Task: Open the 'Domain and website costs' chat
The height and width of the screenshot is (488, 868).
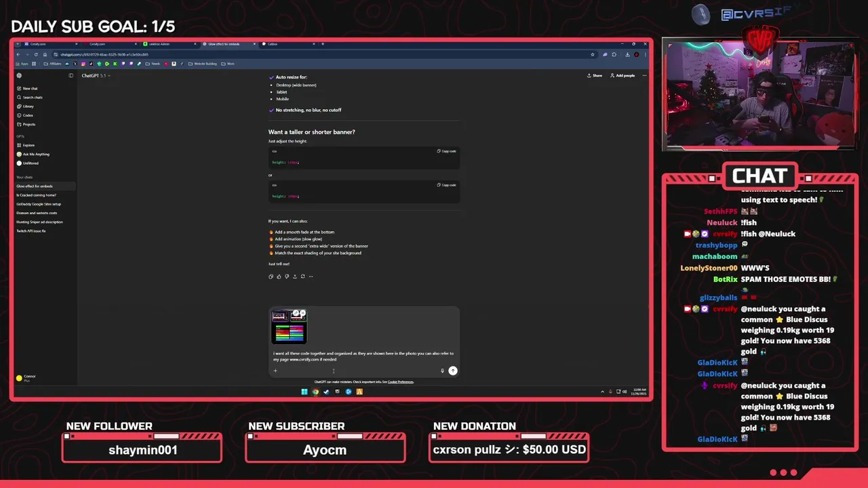Action: 37,213
